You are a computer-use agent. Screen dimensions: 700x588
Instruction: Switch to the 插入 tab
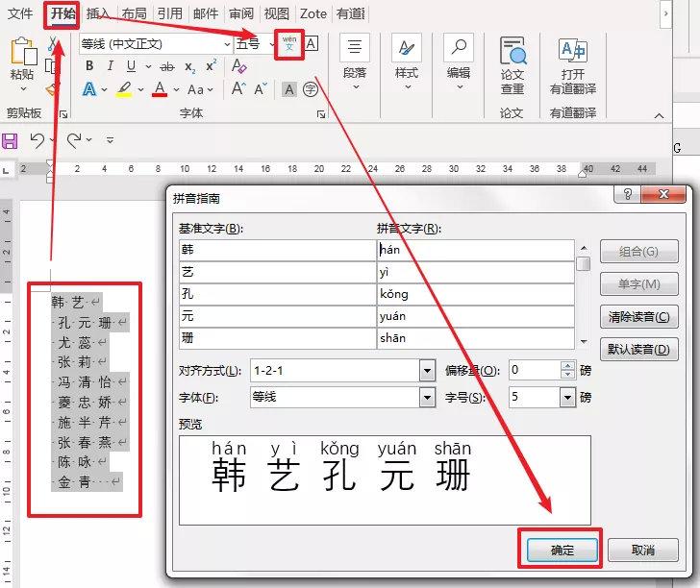(x=98, y=13)
